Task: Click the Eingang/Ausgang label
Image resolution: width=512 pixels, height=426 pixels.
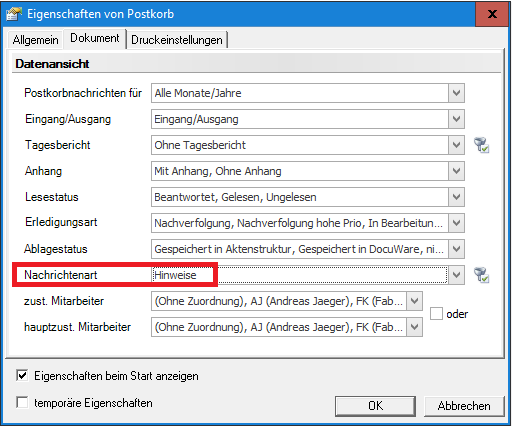Action: (68, 119)
